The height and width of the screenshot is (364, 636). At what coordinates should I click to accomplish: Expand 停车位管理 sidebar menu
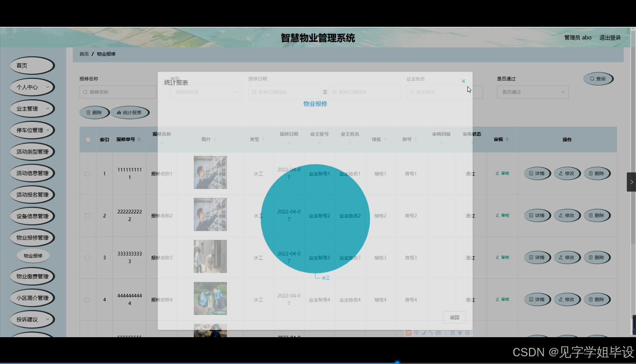(x=32, y=130)
